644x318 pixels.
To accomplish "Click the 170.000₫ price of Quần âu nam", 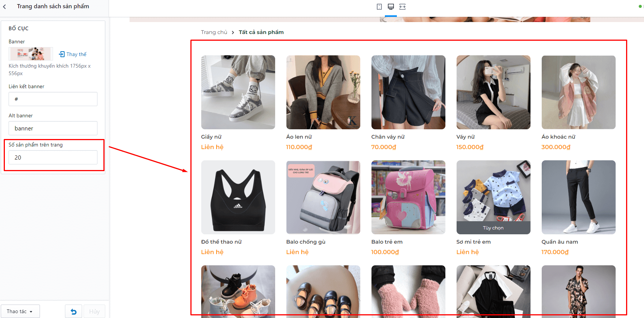I will [555, 252].
